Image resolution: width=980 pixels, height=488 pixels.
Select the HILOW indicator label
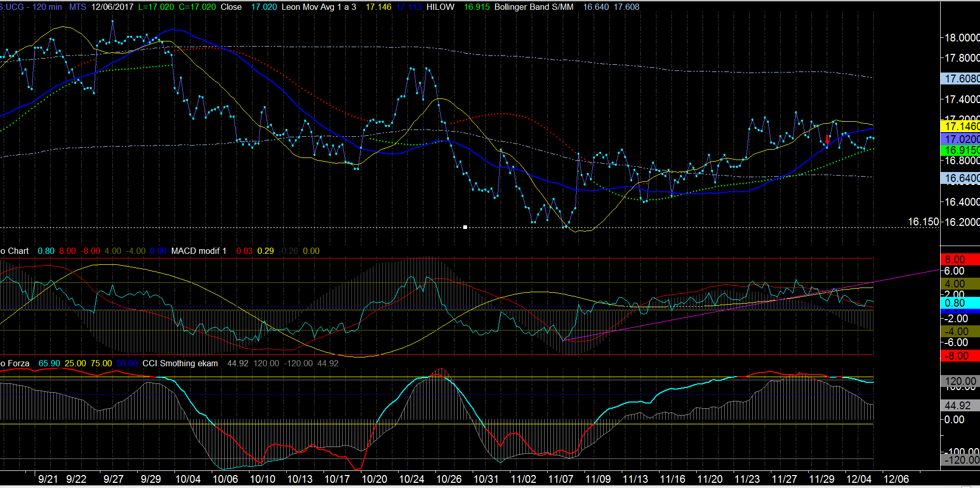pos(441,7)
